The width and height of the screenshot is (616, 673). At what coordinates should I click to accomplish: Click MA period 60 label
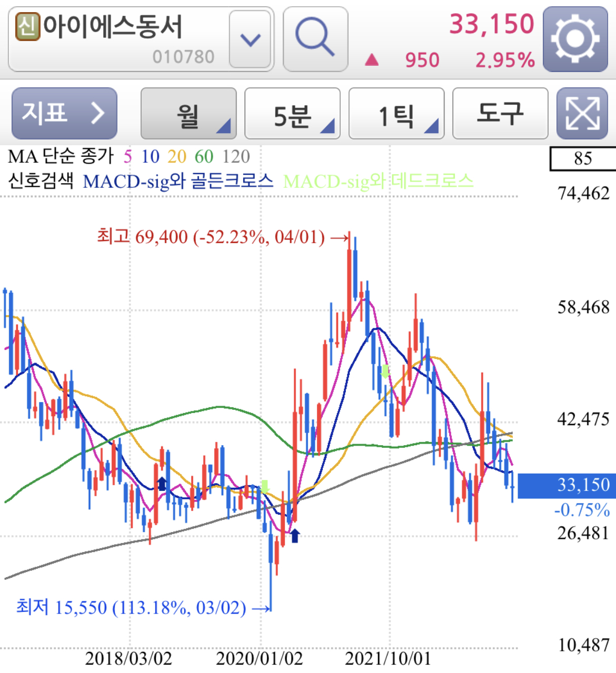click(204, 156)
